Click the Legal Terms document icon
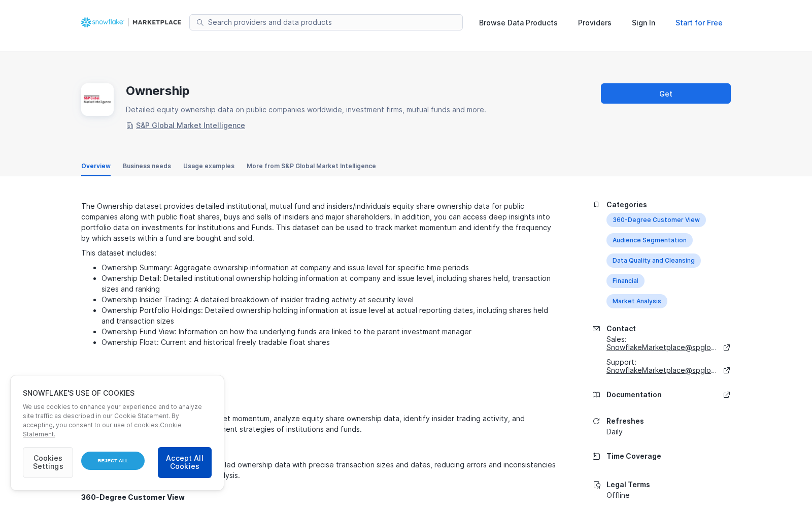The width and height of the screenshot is (812, 508). pos(597,485)
